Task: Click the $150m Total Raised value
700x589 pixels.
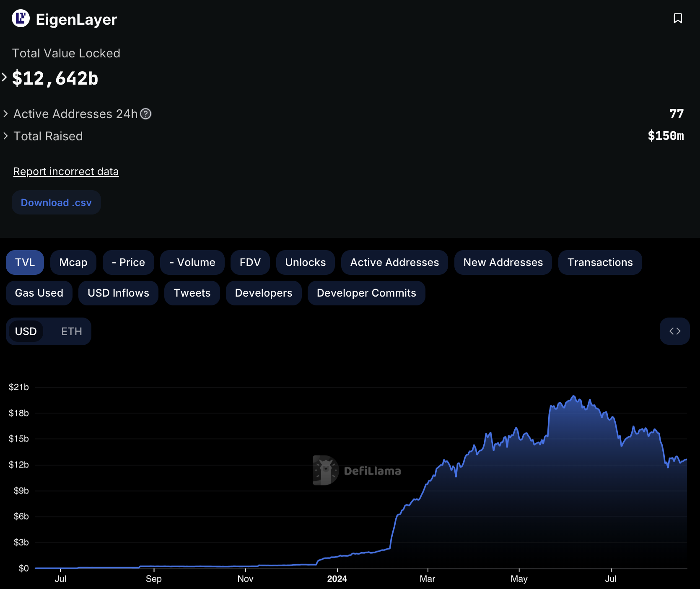Action: pos(666,136)
